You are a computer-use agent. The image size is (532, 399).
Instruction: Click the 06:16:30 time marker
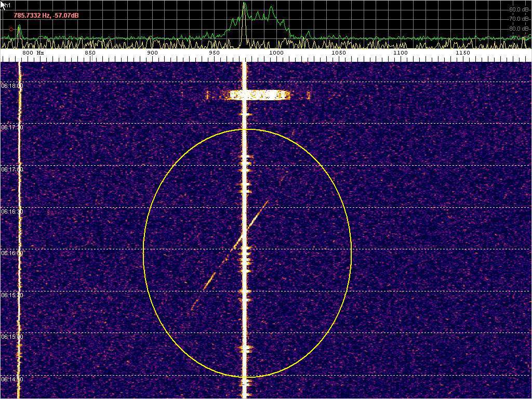[x=11, y=211]
